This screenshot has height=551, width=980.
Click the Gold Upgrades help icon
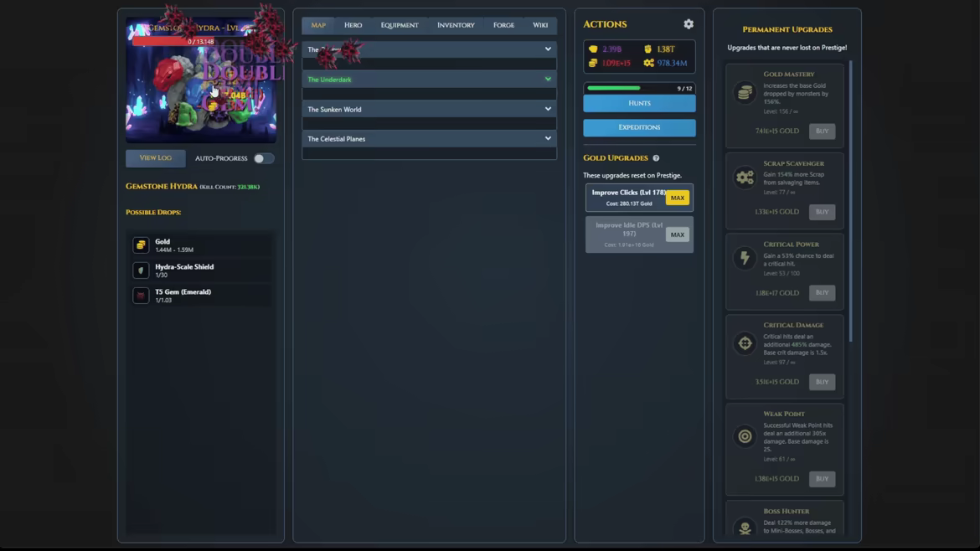click(656, 158)
